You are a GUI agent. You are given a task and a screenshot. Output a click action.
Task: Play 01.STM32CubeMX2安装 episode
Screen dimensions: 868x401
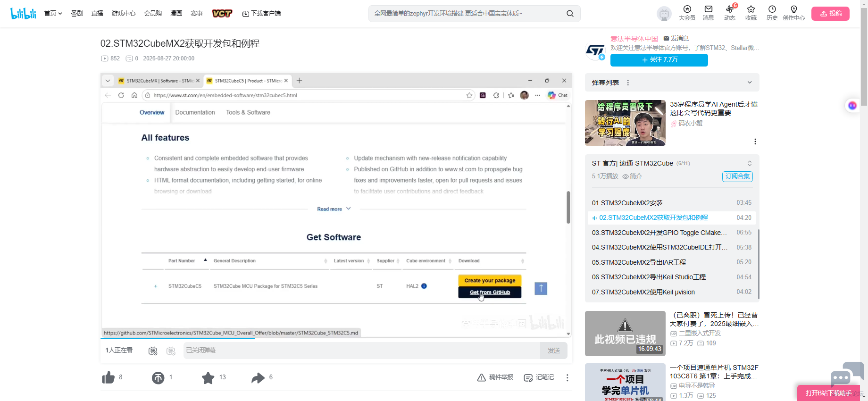[x=672, y=203]
